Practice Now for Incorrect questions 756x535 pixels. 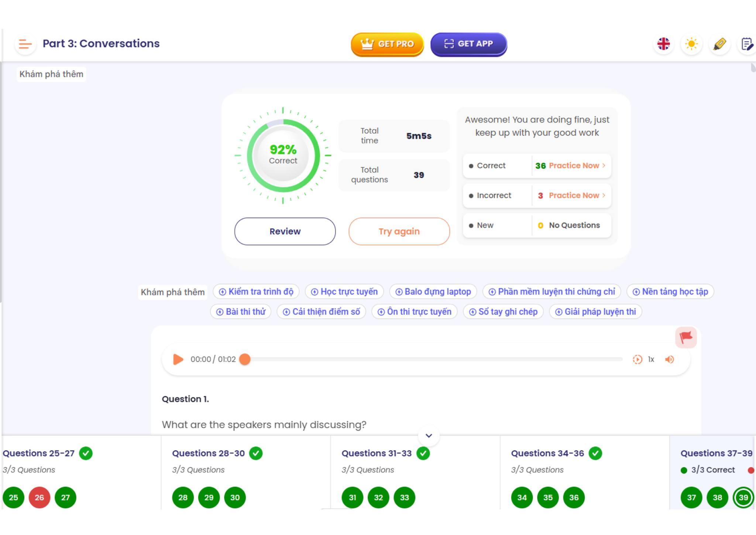[x=577, y=195]
